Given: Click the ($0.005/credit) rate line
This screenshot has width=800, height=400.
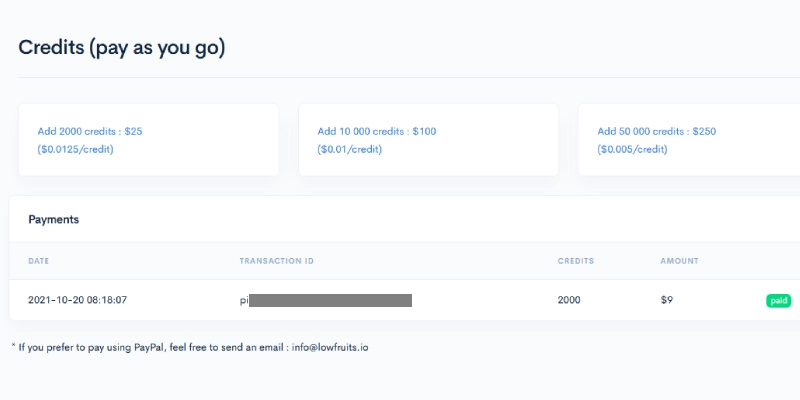Looking at the screenshot, I should [632, 149].
